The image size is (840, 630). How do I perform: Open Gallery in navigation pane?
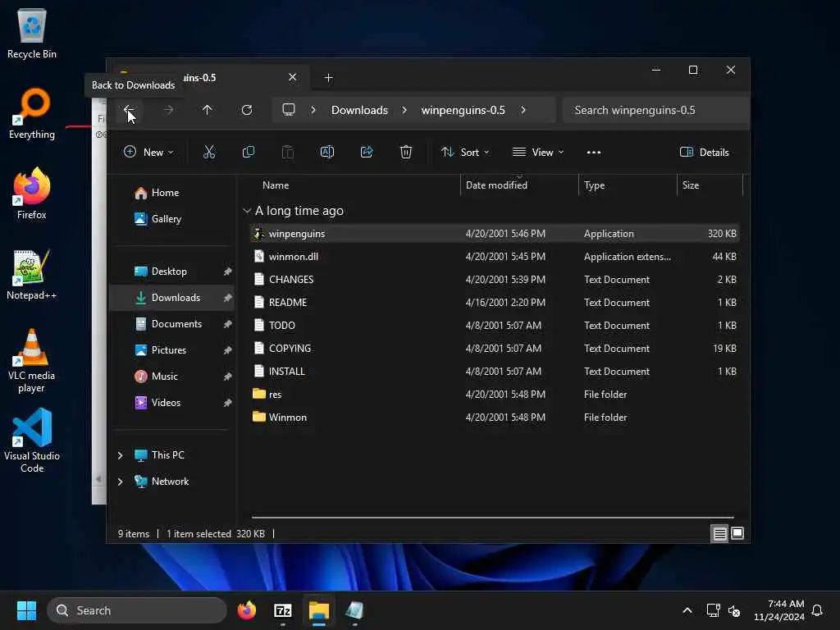(x=172, y=219)
